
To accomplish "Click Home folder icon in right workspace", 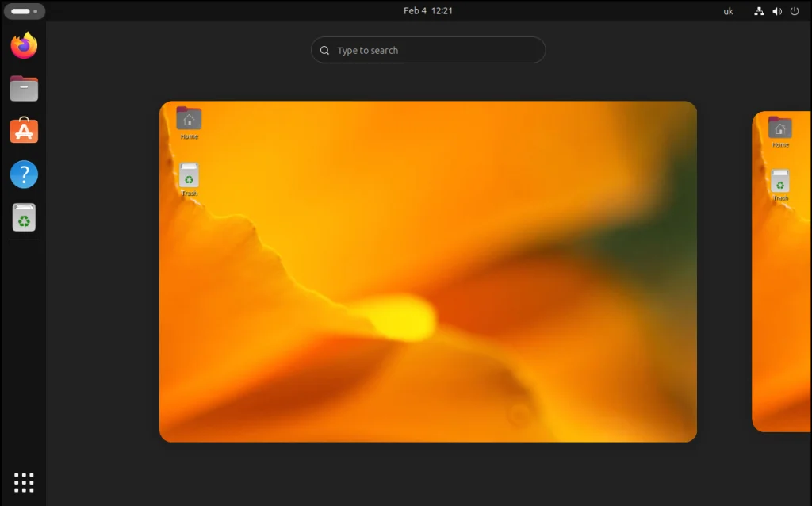I will click(x=780, y=129).
